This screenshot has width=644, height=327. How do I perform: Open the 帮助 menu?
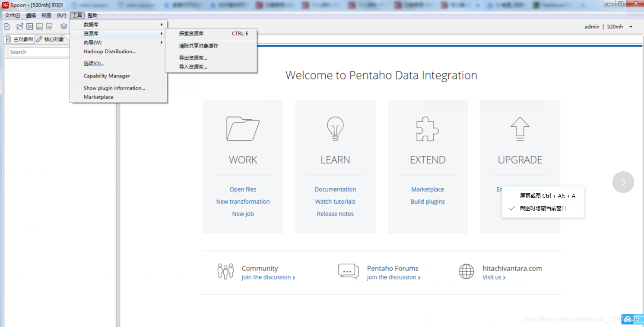click(92, 15)
